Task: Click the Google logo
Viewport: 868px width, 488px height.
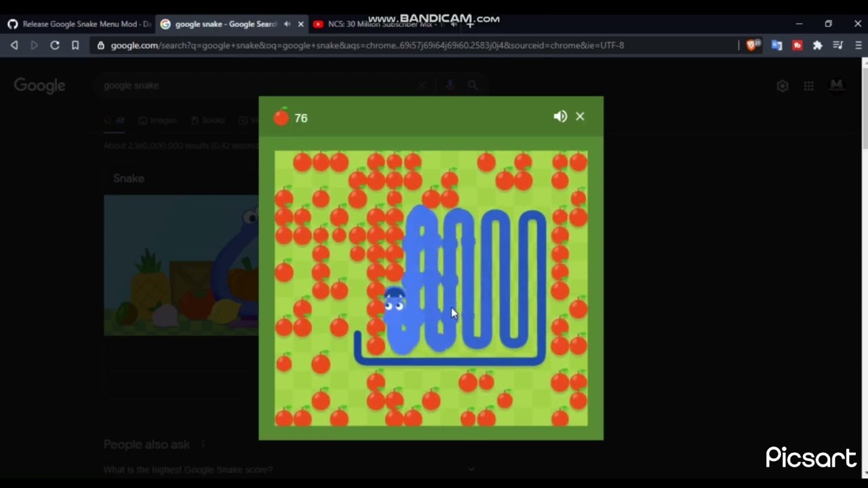Action: [x=39, y=85]
